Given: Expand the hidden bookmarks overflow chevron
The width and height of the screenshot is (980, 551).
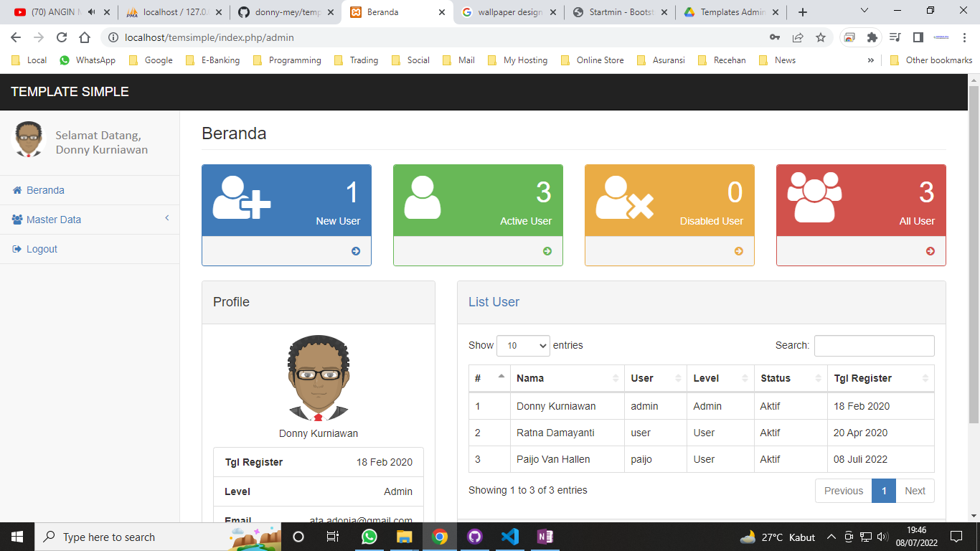Looking at the screenshot, I should click(871, 60).
